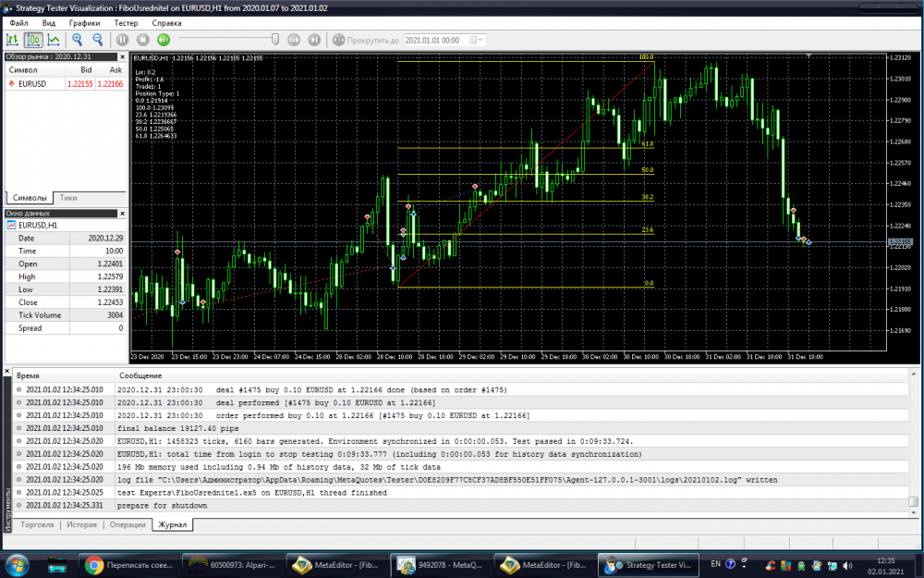Click the skip-to-end playback button
Screen dimensions: 924x578
tap(314, 40)
